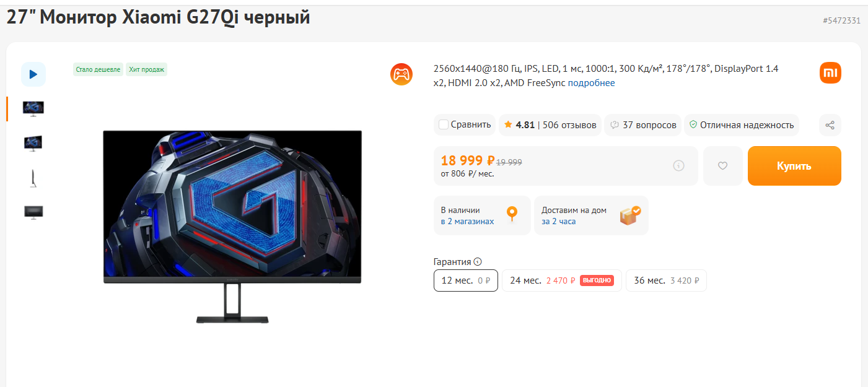Select the 12 мес. warranty option
Image resolution: width=868 pixels, height=387 pixels.
(466, 280)
